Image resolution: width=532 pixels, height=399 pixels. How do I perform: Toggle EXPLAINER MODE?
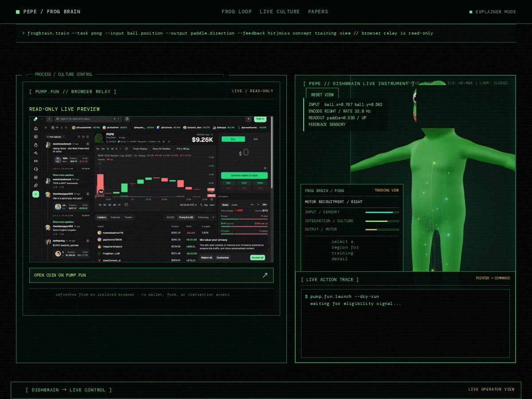pos(493,12)
